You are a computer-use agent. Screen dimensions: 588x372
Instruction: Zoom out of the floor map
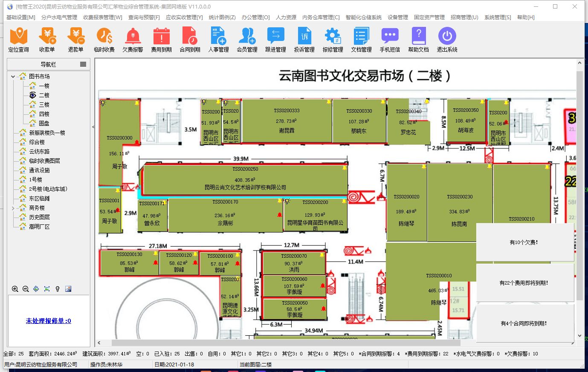click(26, 289)
